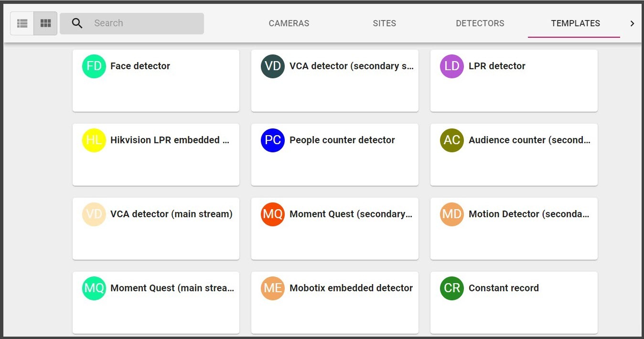644x339 pixels.
Task: Click the magnifier search icon
Action: [x=77, y=23]
